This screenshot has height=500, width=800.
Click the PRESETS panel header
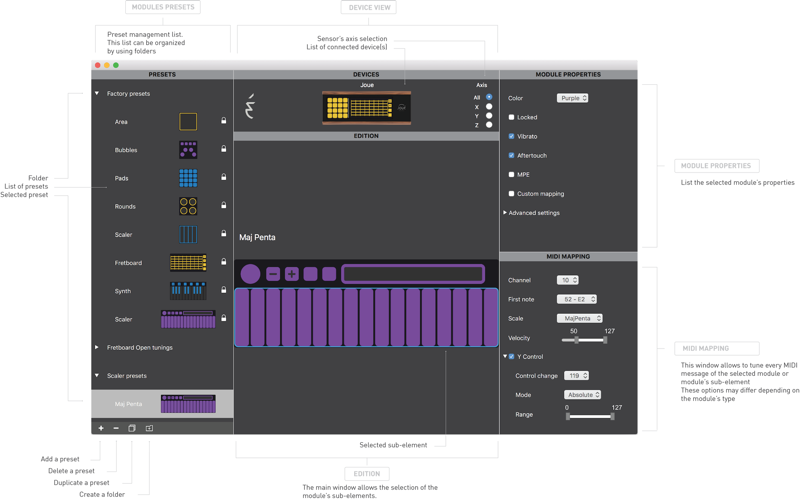[x=162, y=74]
